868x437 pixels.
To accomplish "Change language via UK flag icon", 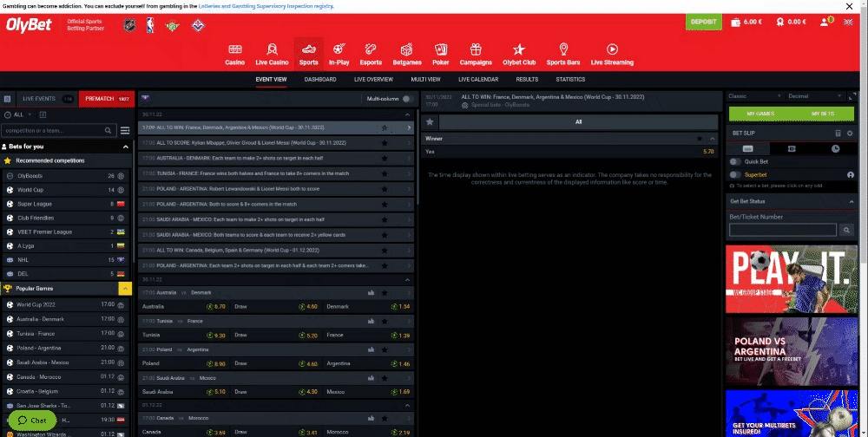I will (x=848, y=23).
